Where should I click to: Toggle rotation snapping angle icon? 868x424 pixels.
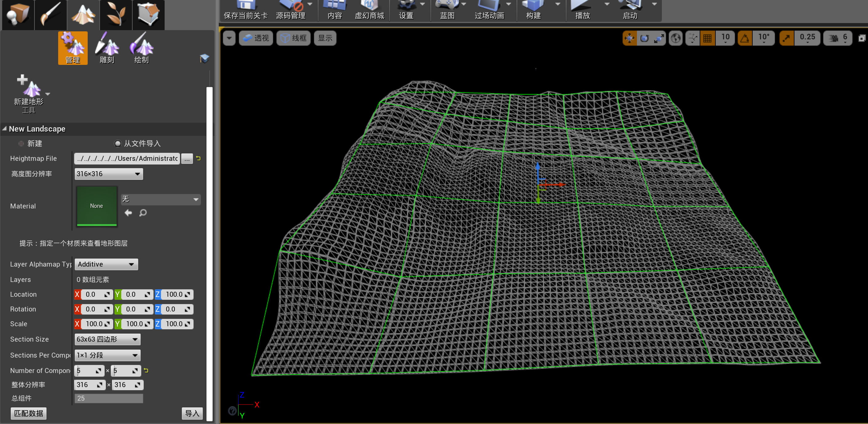[745, 38]
